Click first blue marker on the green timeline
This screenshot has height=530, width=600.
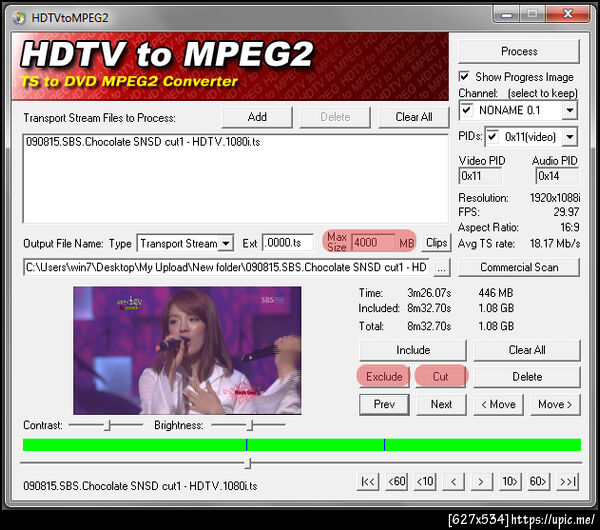point(246,445)
